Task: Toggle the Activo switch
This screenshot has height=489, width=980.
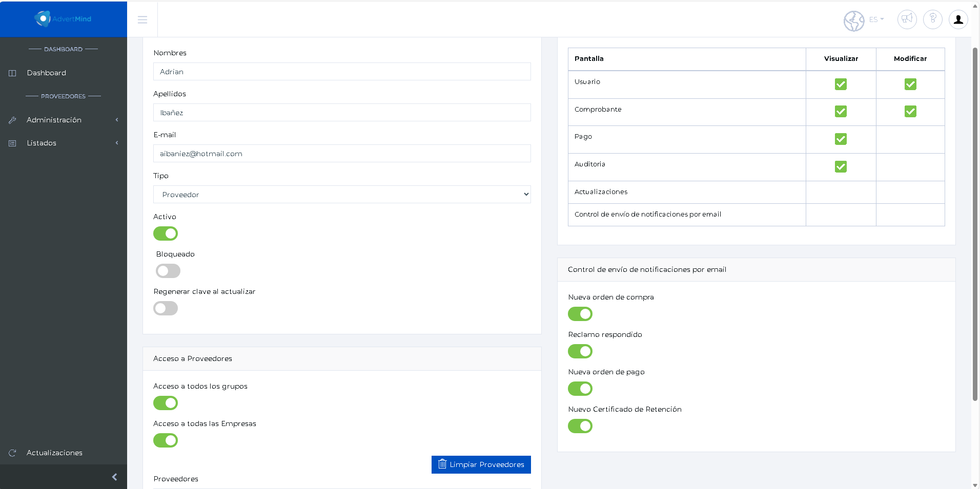Action: pyautogui.click(x=166, y=233)
